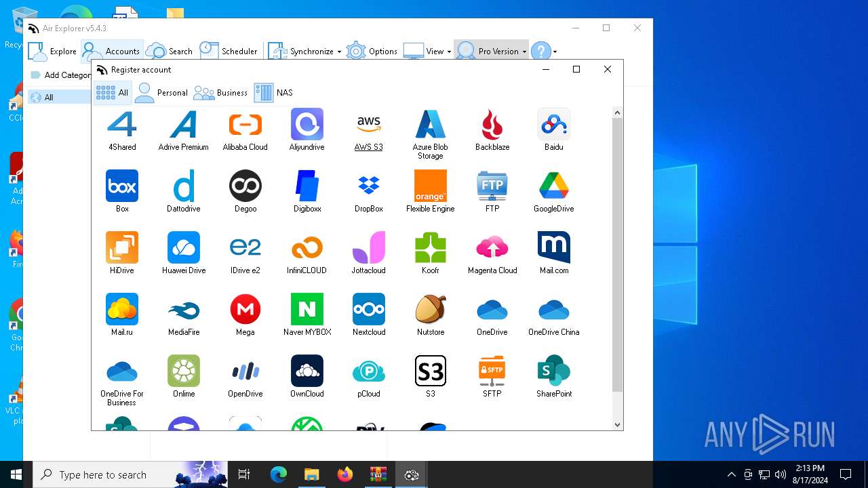The height and width of the screenshot is (488, 868).
Task: Select Orange Flexible Engine icon
Action: [x=431, y=186]
